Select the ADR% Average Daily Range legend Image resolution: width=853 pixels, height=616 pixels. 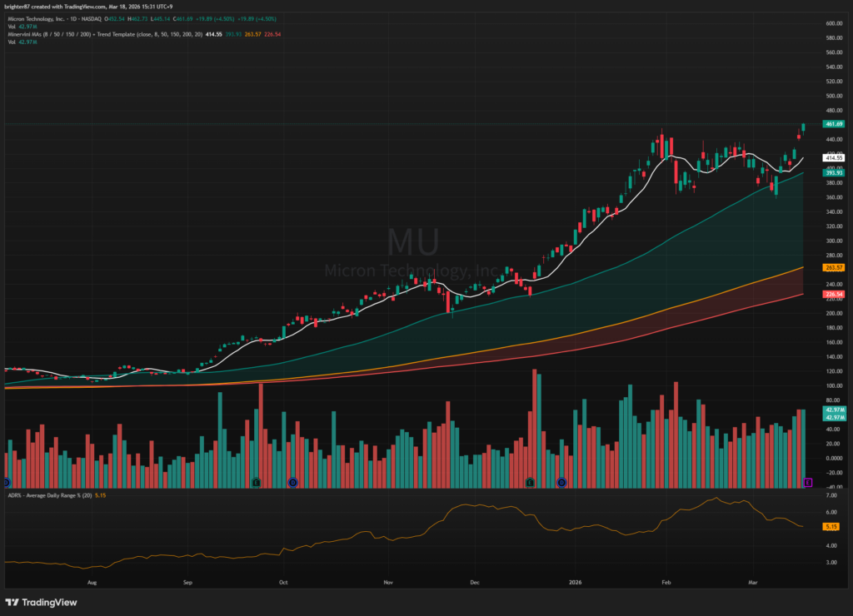click(x=50, y=495)
